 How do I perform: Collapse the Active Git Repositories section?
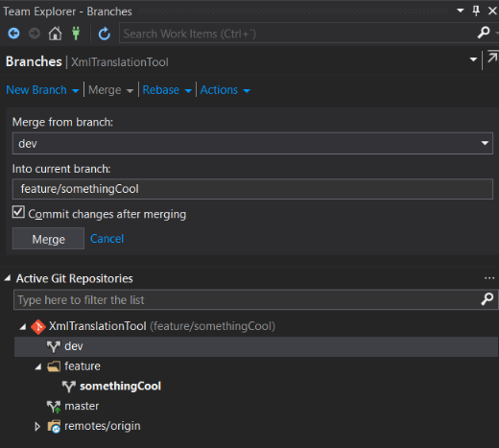click(x=7, y=278)
